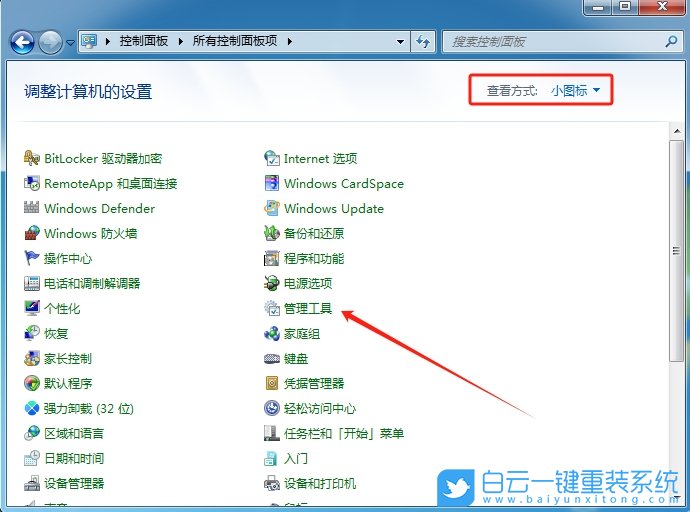The height and width of the screenshot is (512, 690).
Task: Open the 家庭组 link
Action: click(x=301, y=333)
